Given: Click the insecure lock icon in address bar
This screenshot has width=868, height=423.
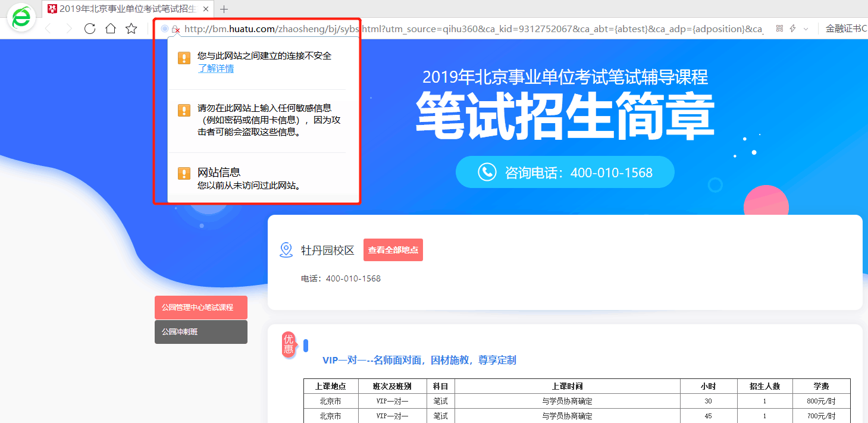Looking at the screenshot, I should point(176,29).
